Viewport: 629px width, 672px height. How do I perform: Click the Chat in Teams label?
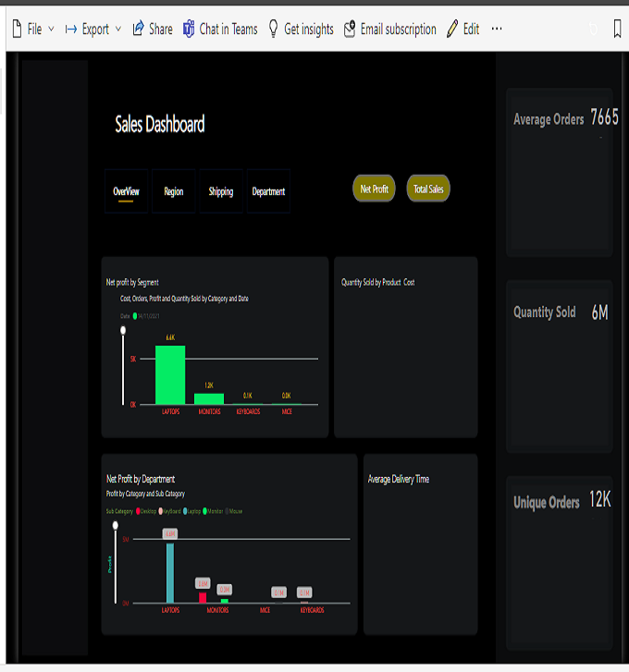click(228, 30)
